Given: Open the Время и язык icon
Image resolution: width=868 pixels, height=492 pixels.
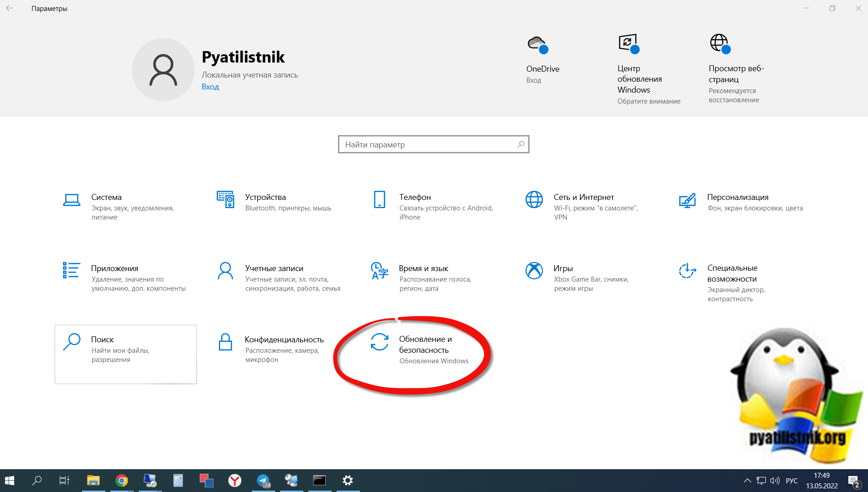Looking at the screenshot, I should pyautogui.click(x=379, y=271).
